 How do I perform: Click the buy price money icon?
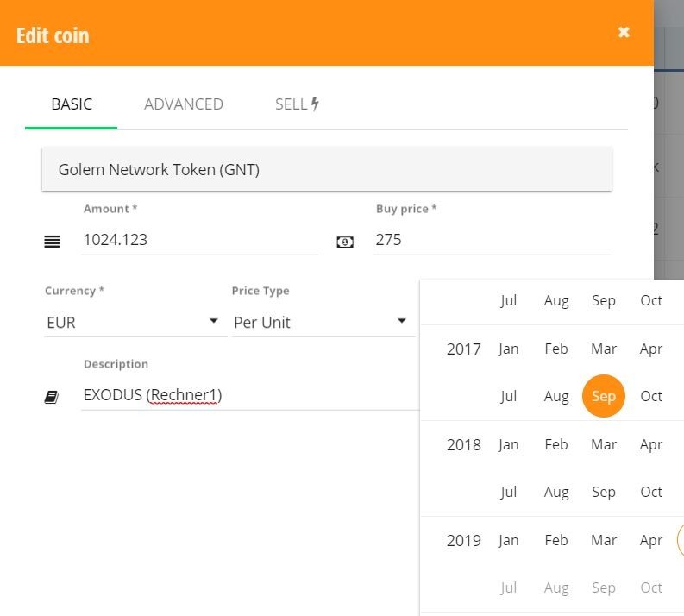click(345, 242)
